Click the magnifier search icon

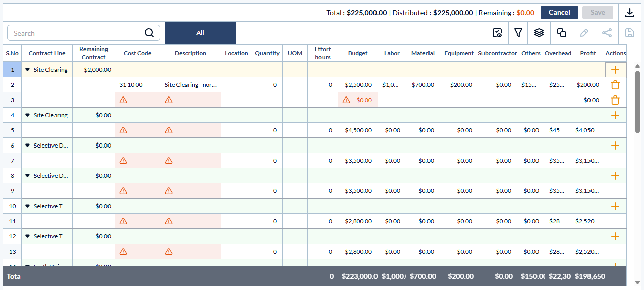click(149, 33)
